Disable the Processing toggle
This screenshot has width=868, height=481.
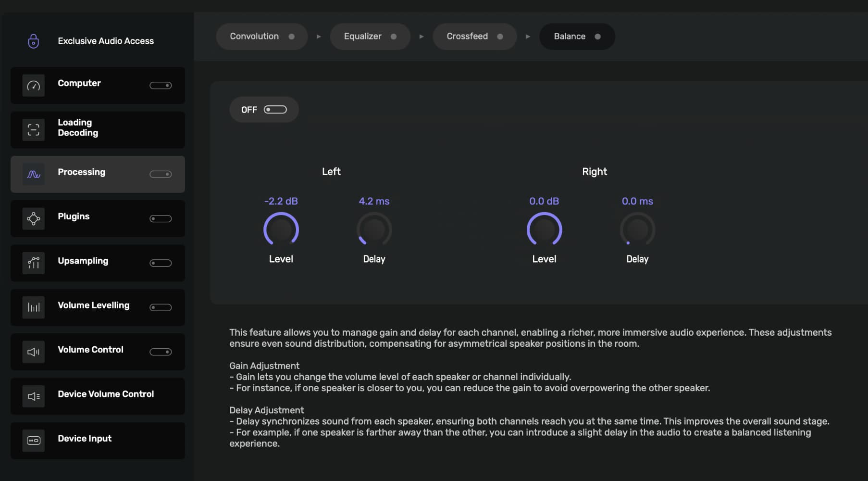point(161,174)
